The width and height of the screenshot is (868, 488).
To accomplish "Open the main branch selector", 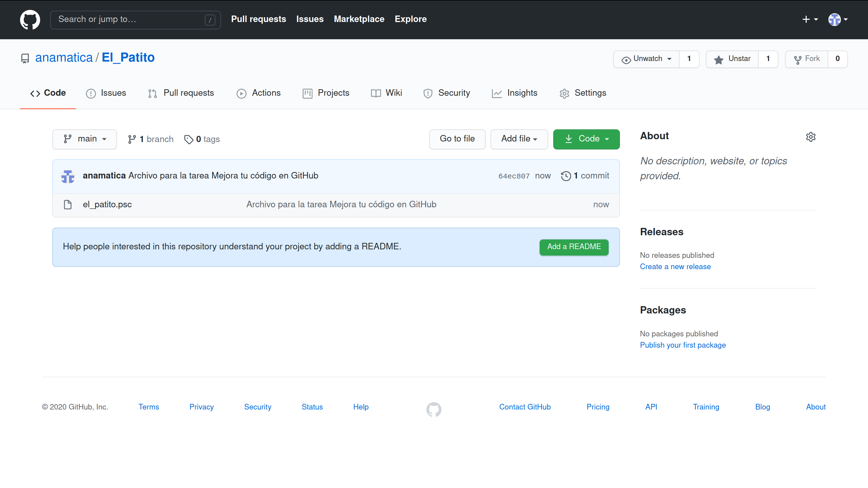I will click(x=84, y=139).
